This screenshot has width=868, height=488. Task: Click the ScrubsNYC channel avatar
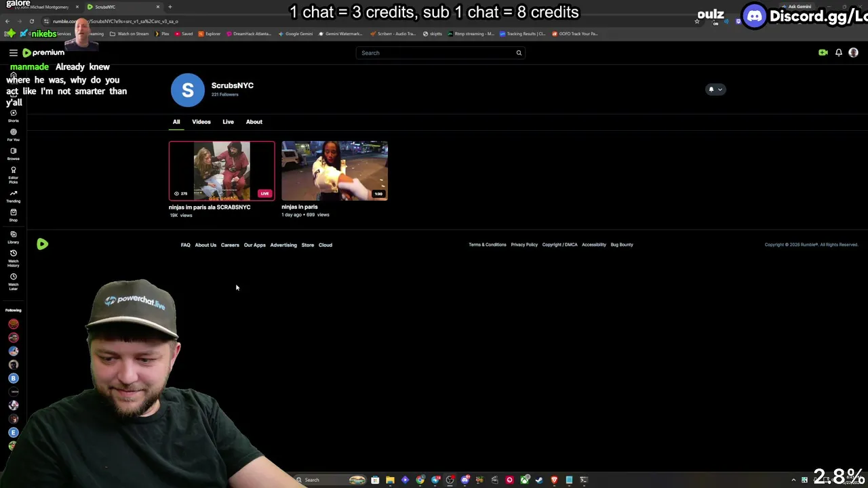coord(188,90)
